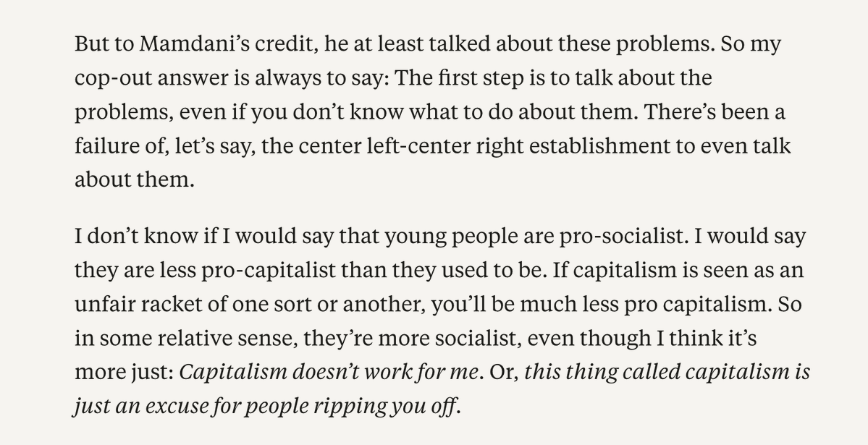Click italic phrase "Capitalism doesn't work for me"
This screenshot has height=445, width=868.
(x=328, y=372)
